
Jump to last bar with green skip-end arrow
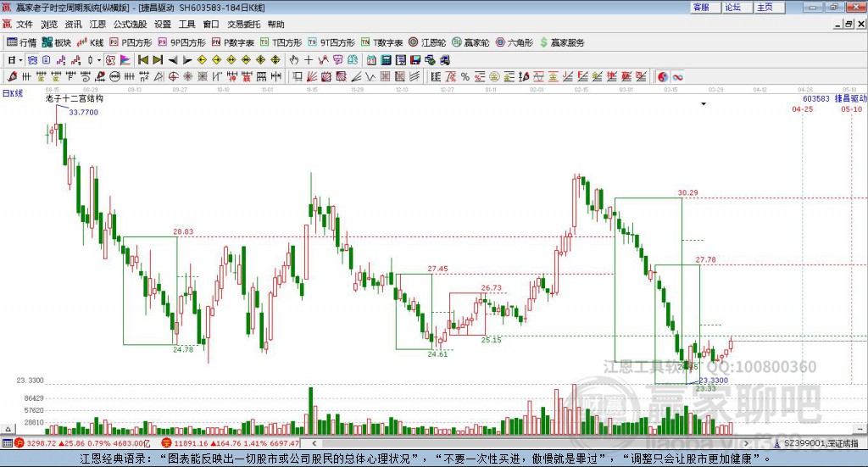pyautogui.click(x=158, y=60)
